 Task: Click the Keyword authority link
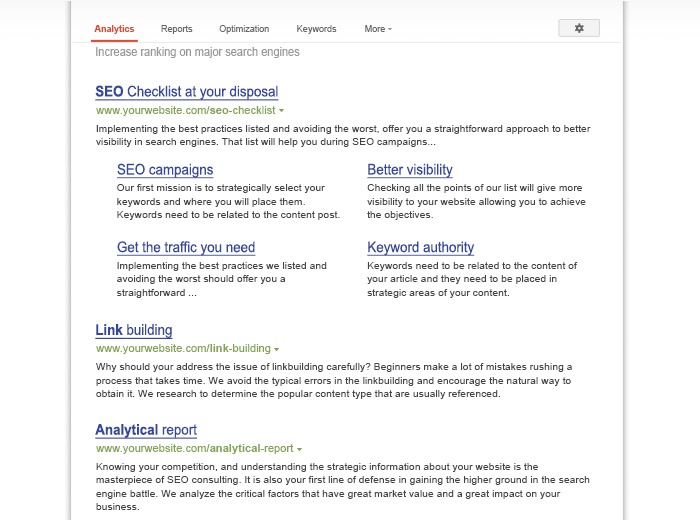tap(421, 247)
